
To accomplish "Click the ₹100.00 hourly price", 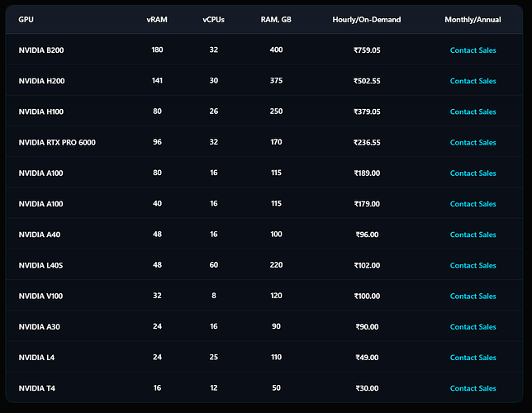I will (367, 296).
